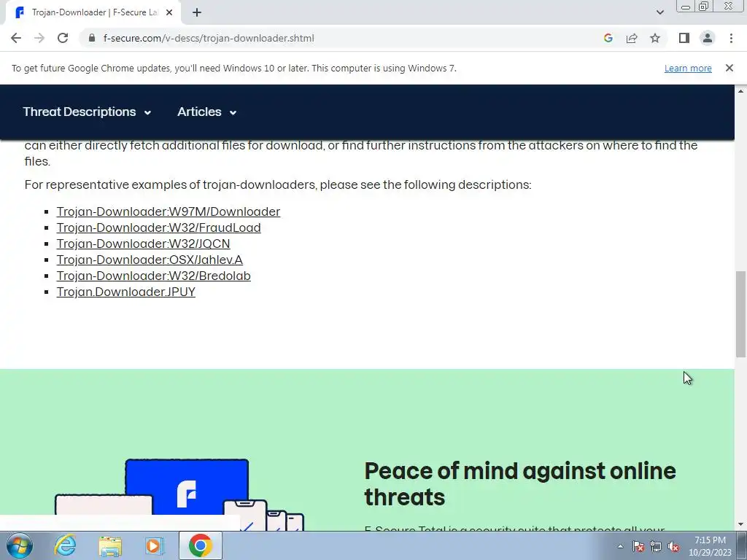This screenshot has height=560, width=747.
Task: Click the browser forward arrow
Action: pos(39,38)
